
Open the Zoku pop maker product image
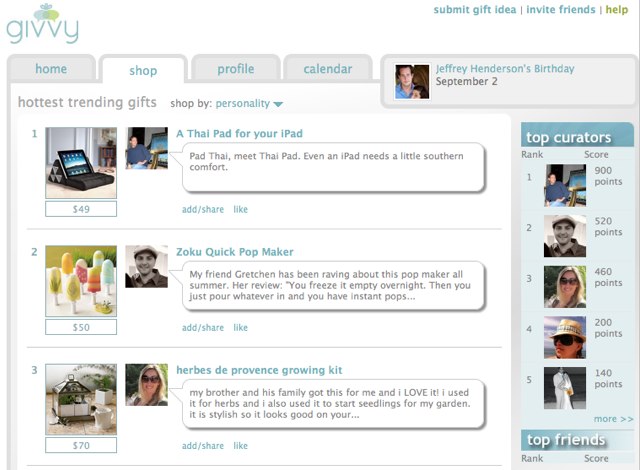81,281
